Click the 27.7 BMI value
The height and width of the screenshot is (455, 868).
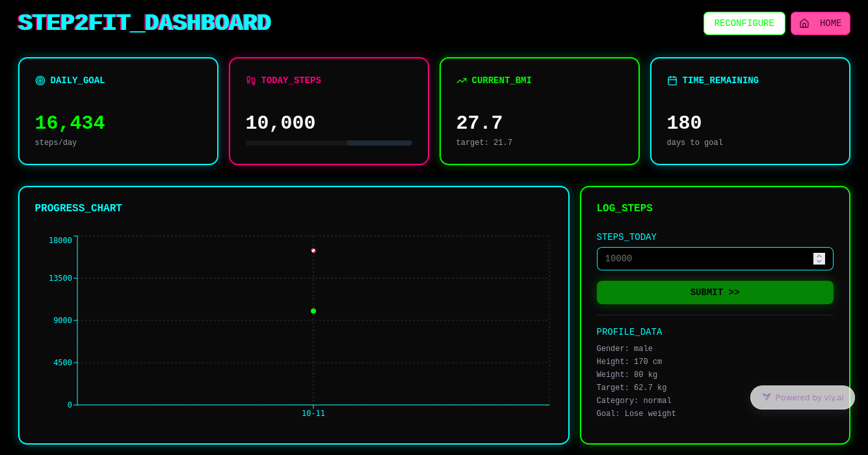tap(479, 123)
